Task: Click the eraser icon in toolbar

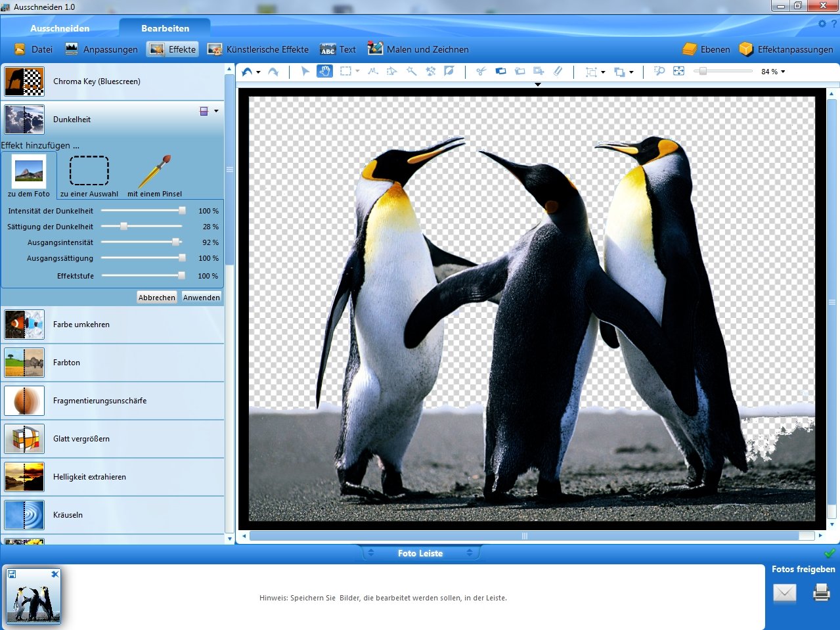Action: tap(558, 71)
